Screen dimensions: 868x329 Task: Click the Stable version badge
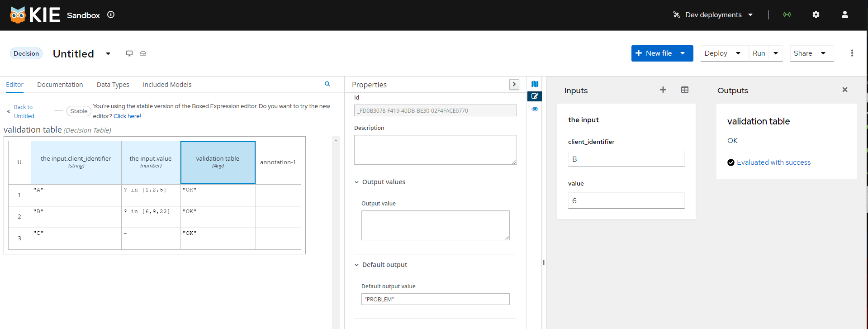click(79, 111)
